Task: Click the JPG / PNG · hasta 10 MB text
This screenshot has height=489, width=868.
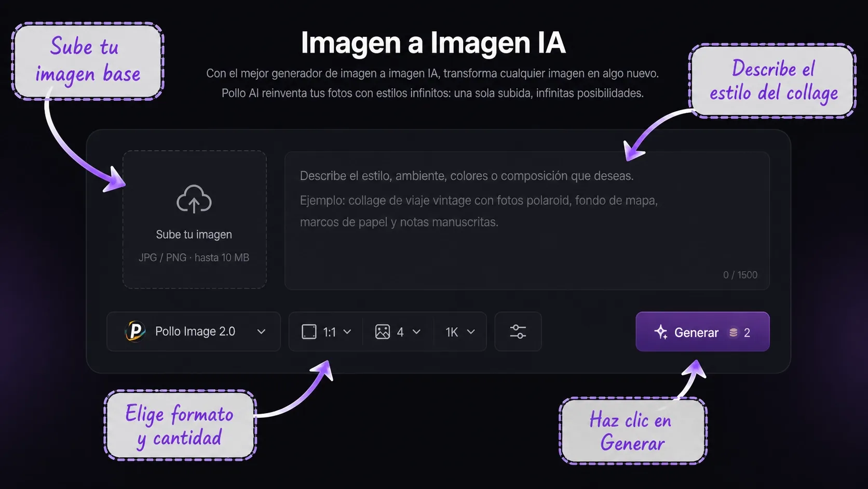Action: [x=194, y=258]
